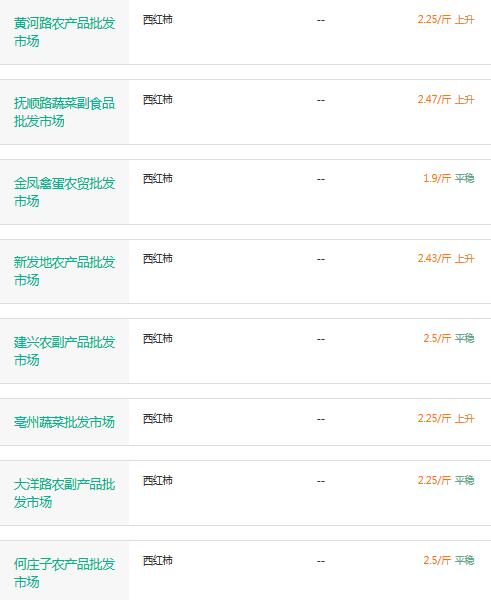Open 建兴农副产品批发市场 link
Image resolution: width=491 pixels, height=600 pixels.
64,351
